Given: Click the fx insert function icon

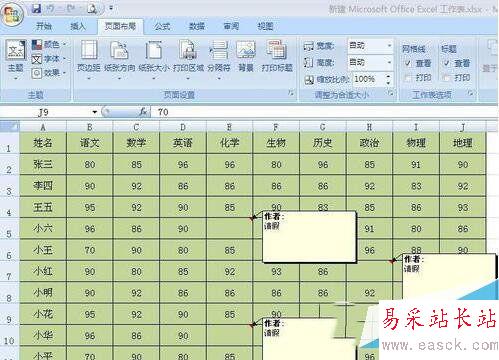Looking at the screenshot, I should pyautogui.click(x=143, y=112).
